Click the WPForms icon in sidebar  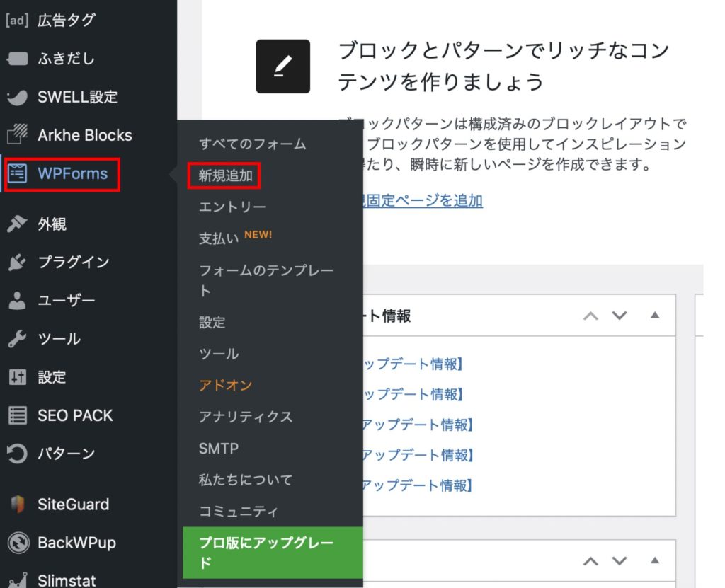coord(17,173)
